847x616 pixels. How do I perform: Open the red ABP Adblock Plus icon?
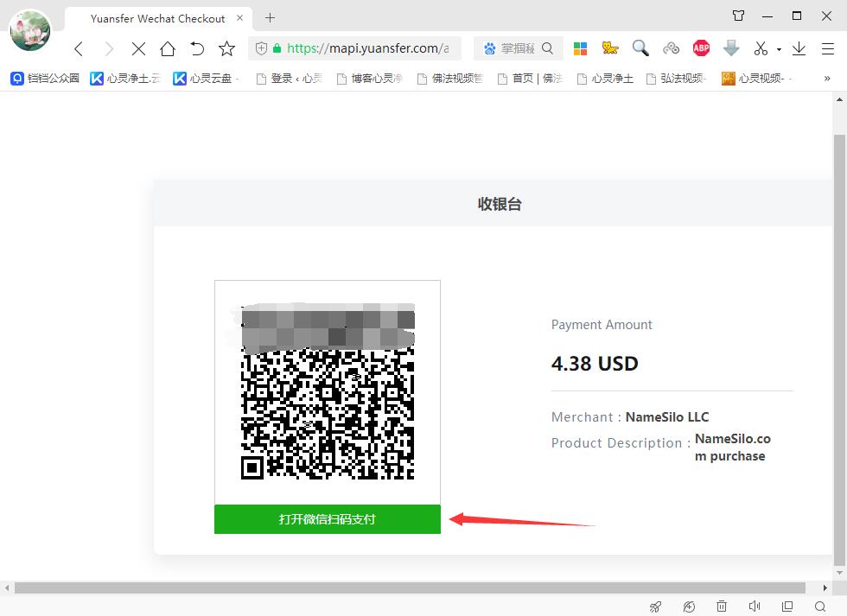click(701, 48)
